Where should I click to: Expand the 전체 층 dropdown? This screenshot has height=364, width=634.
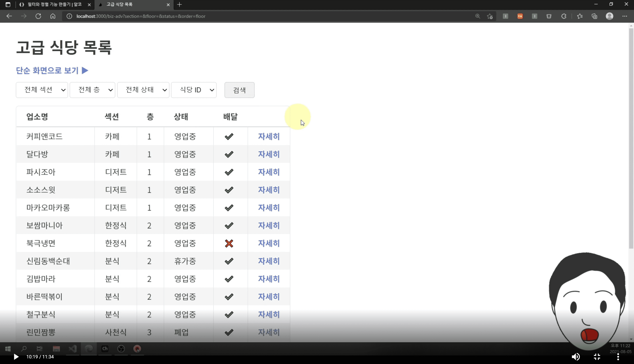click(x=92, y=90)
